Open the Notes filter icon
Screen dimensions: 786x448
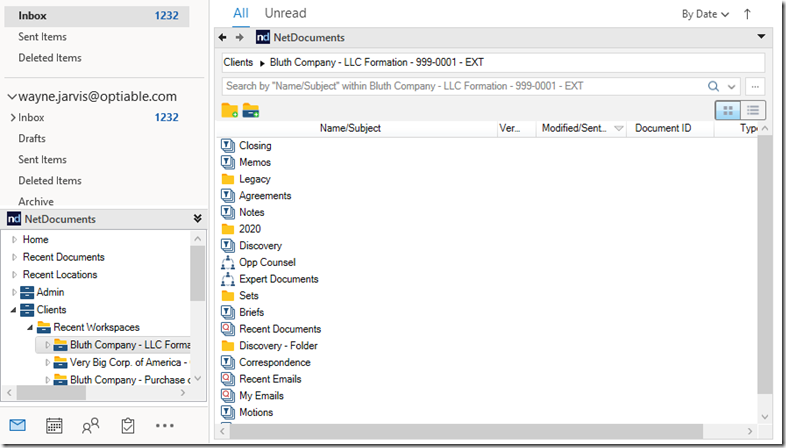tap(228, 212)
